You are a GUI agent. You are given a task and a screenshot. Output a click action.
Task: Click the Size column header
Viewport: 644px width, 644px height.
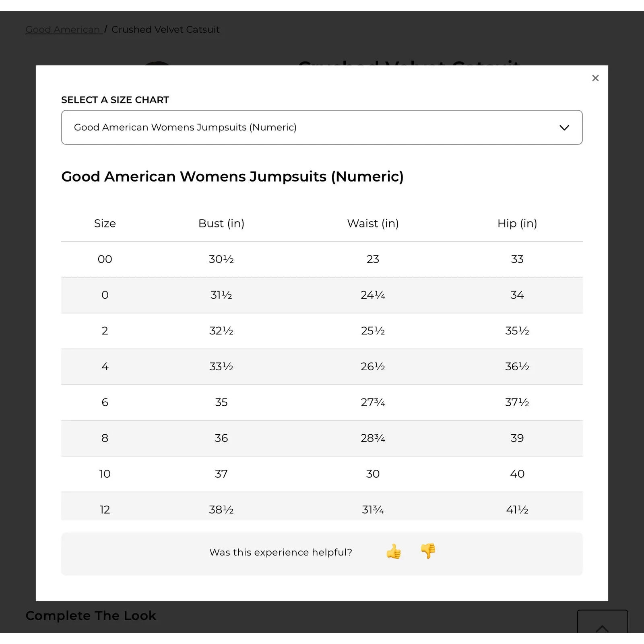[x=105, y=223]
